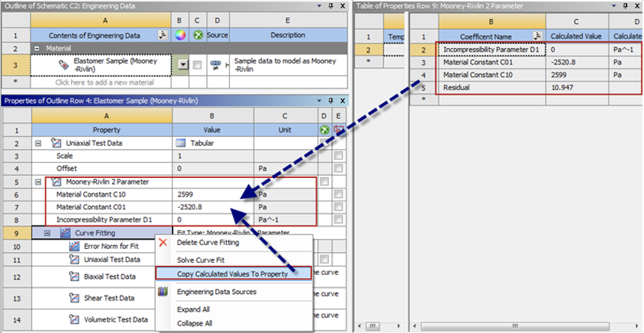This screenshot has height=333, width=644.
Task: Open Table of Properties panel options arrow
Action: [614, 6]
